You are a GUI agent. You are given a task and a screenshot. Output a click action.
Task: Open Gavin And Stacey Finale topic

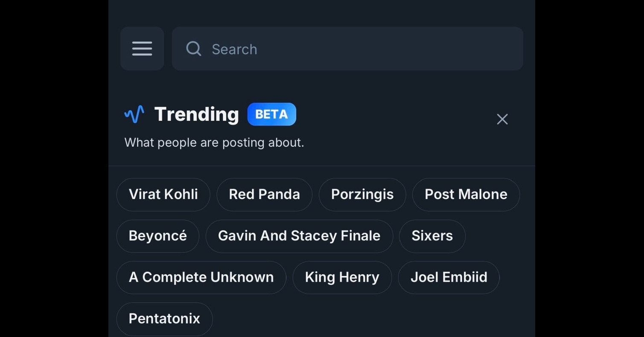click(299, 236)
